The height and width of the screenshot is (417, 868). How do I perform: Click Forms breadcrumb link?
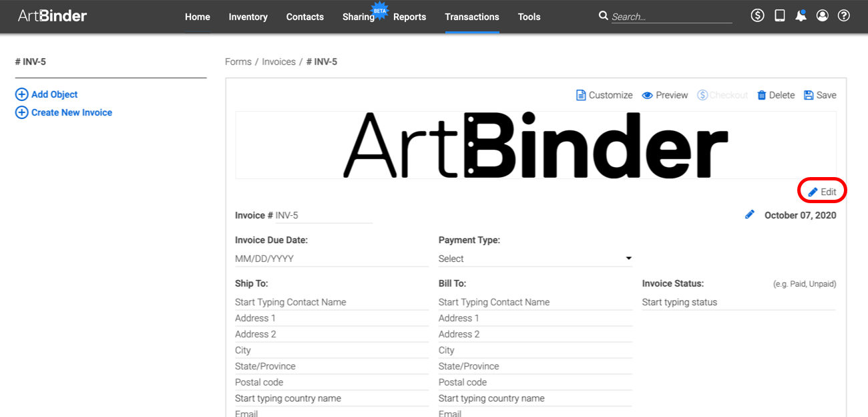click(x=238, y=61)
